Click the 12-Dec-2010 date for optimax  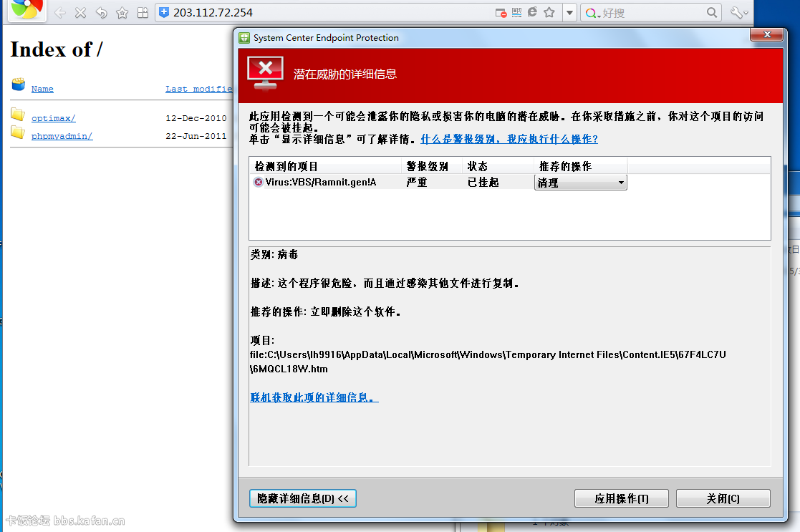[x=196, y=118]
